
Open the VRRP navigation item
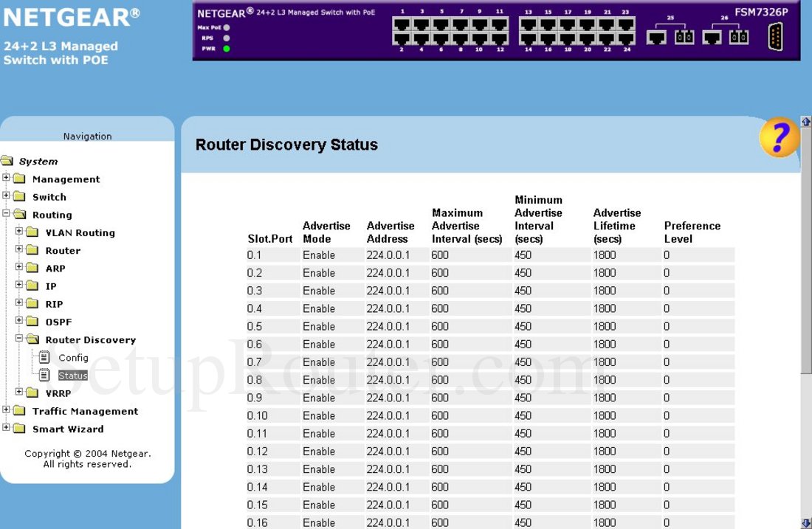tap(58, 393)
